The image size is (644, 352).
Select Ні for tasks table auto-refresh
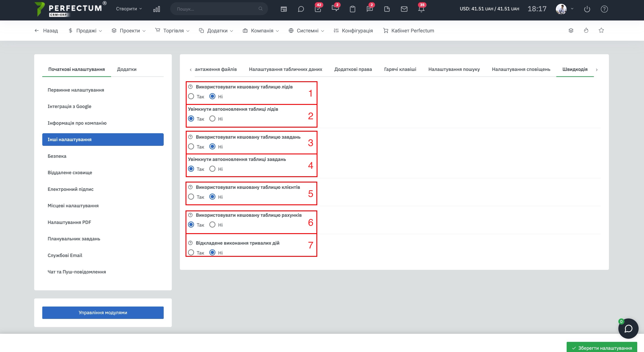coord(212,169)
